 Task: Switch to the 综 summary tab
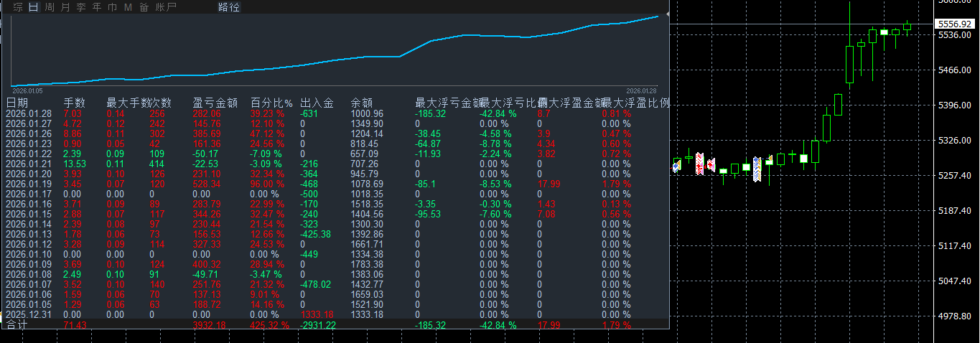[18, 7]
